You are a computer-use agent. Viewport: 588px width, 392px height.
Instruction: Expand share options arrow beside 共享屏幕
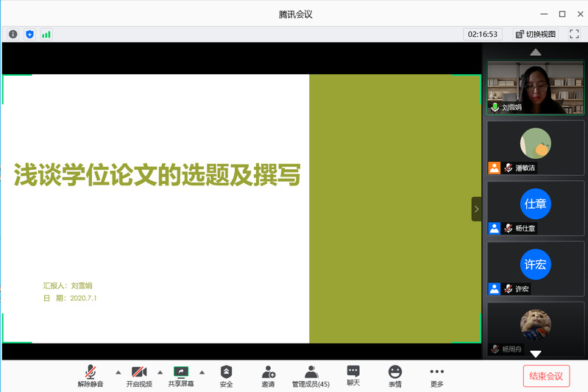tap(202, 372)
